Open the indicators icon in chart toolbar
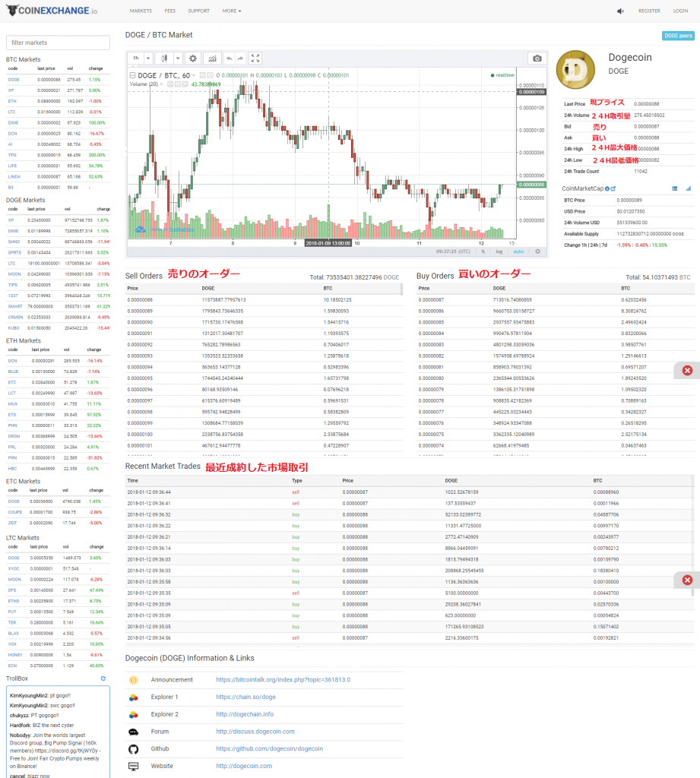 point(212,59)
